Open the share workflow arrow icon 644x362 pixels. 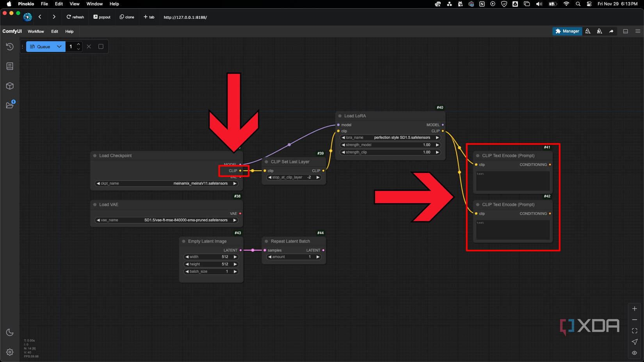(x=611, y=31)
